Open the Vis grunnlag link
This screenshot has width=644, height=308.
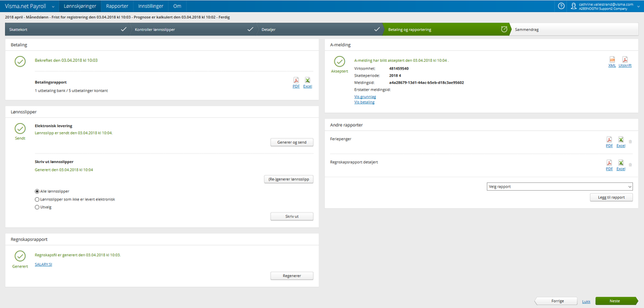point(365,97)
